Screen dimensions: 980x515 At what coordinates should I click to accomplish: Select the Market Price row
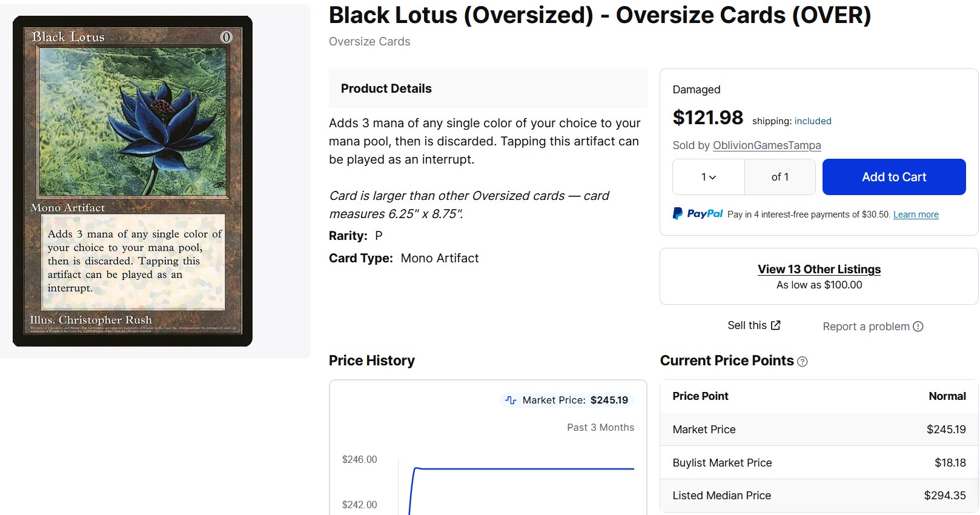[x=818, y=430]
